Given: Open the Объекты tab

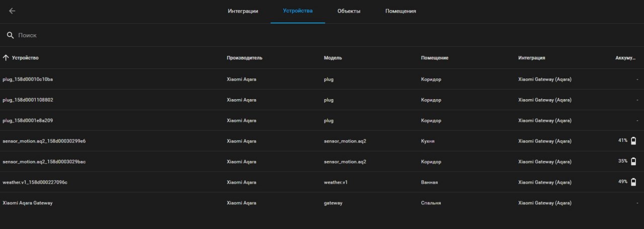Looking at the screenshot, I should pos(349,11).
